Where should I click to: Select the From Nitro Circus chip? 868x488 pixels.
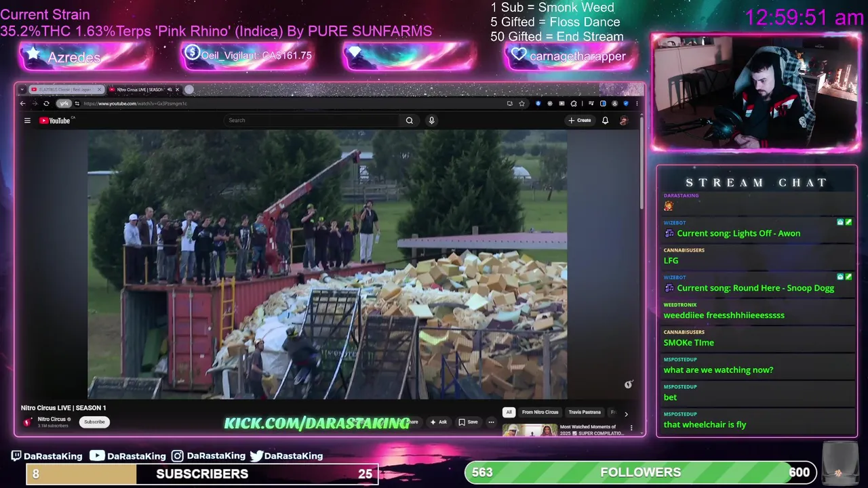[x=540, y=412]
